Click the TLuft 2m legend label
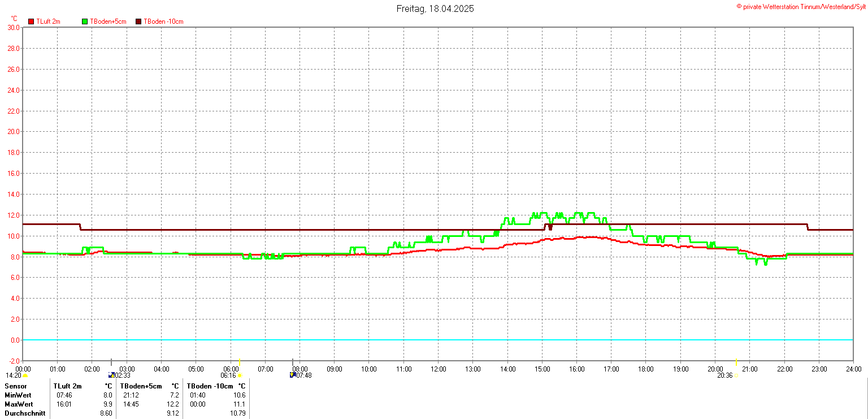Viewport: 868px width, 419px height. click(48, 21)
